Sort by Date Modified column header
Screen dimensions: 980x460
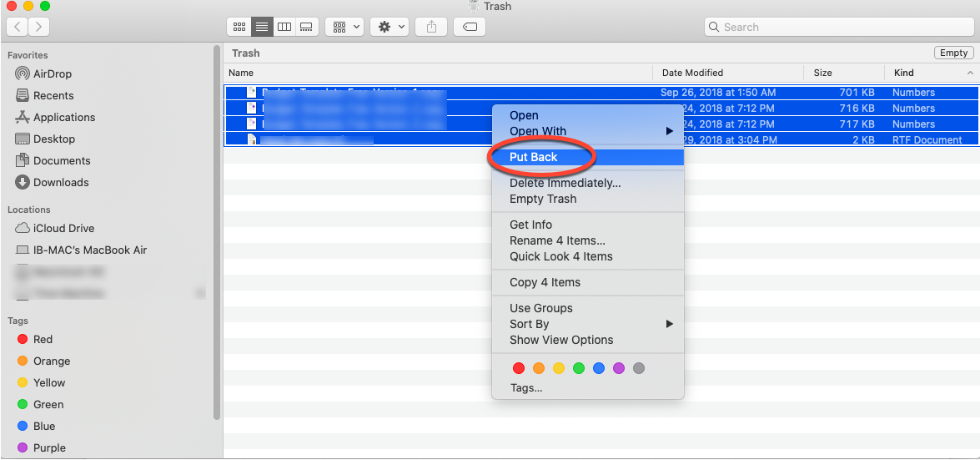(x=692, y=73)
